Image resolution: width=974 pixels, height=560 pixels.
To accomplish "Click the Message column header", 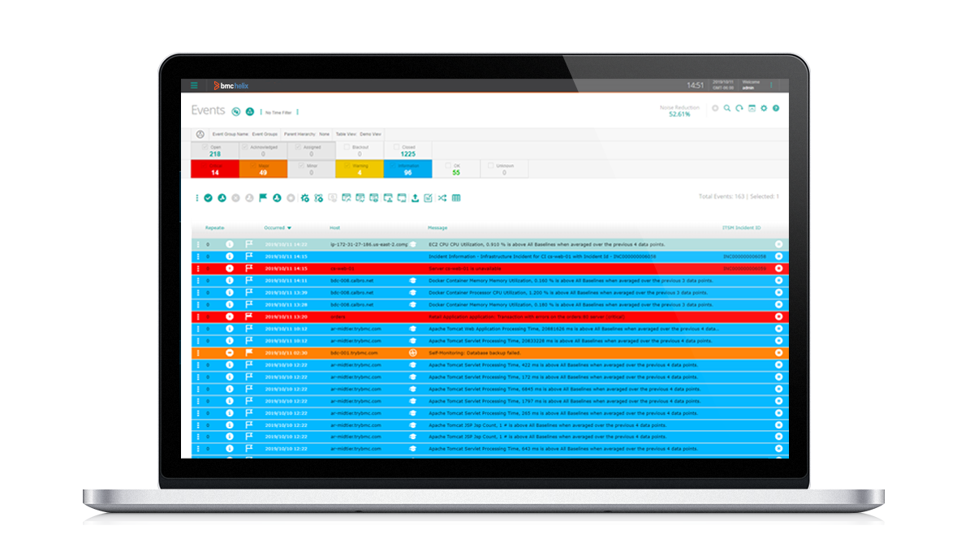I will [437, 228].
